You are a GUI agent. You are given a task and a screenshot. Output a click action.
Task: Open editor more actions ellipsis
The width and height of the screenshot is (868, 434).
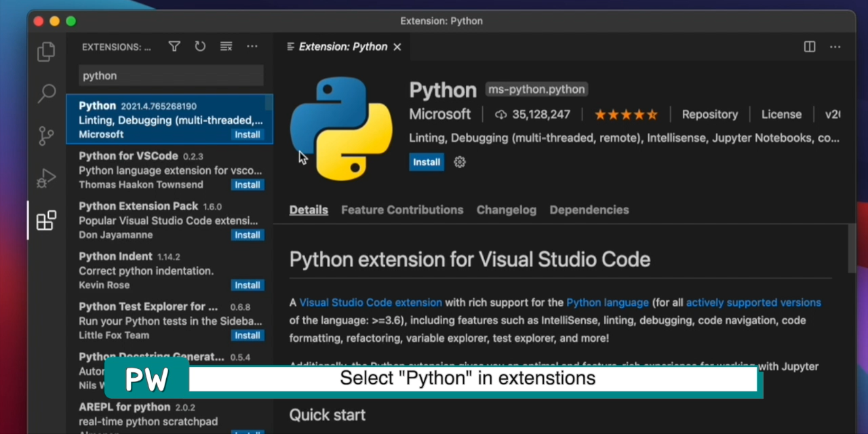[835, 47]
